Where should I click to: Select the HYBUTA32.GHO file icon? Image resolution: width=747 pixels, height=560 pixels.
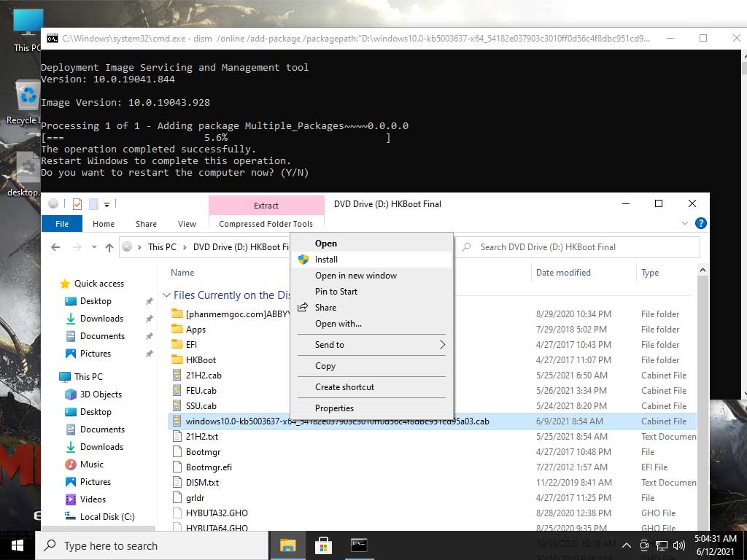[177, 513]
